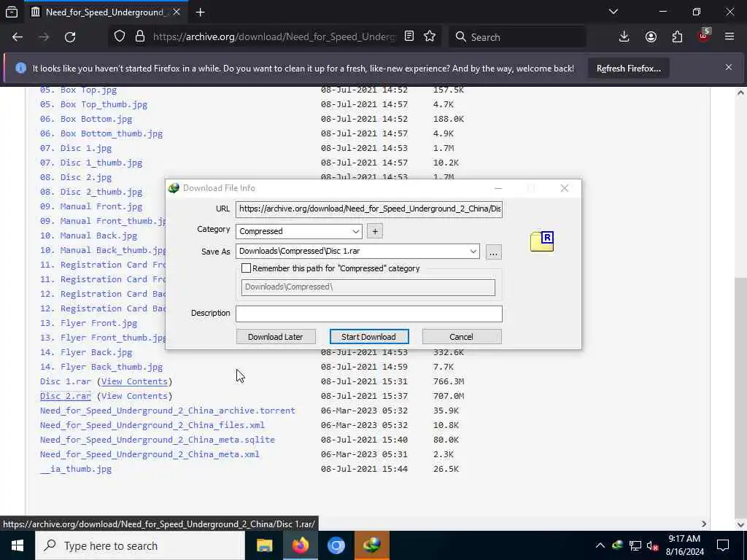Click the Description text field
This screenshot has height=560, width=747.
(x=369, y=314)
